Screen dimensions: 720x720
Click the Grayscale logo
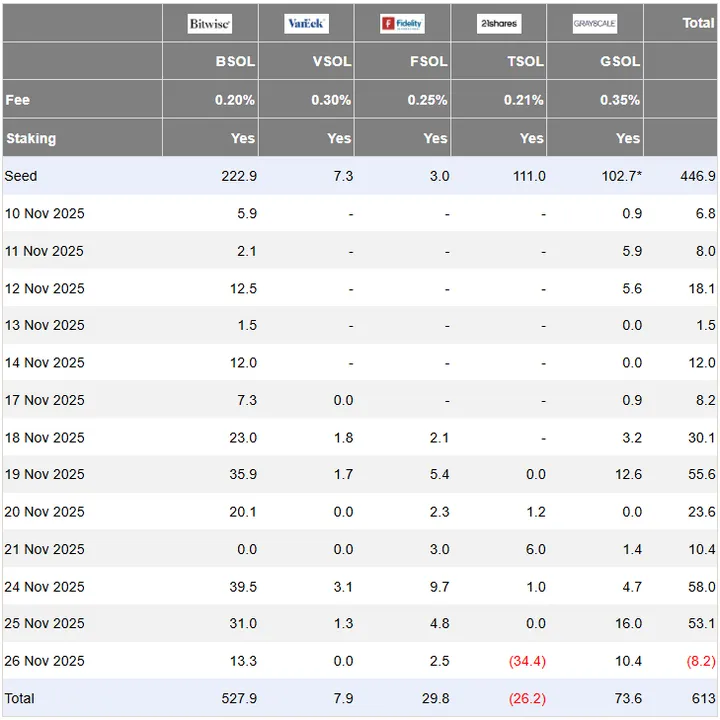point(595,24)
